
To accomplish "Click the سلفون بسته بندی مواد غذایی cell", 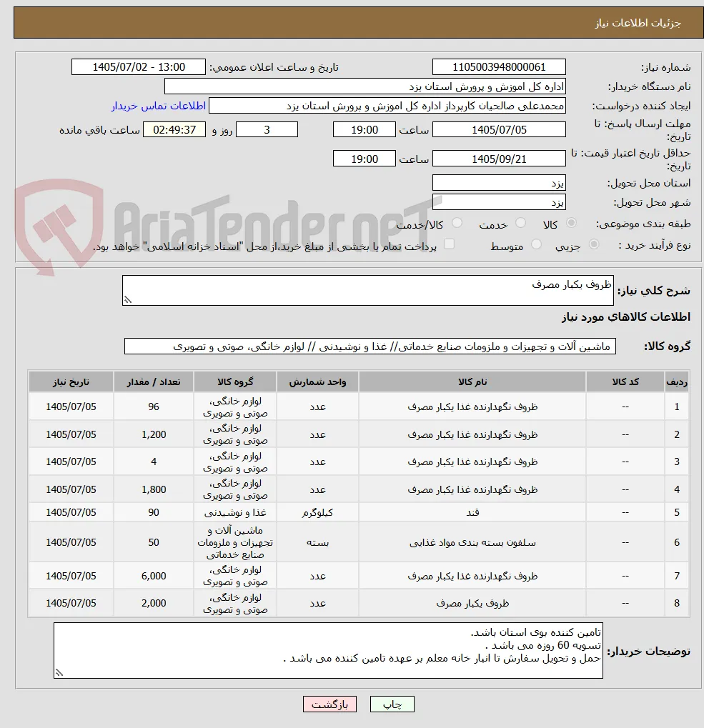I will (472, 542).
